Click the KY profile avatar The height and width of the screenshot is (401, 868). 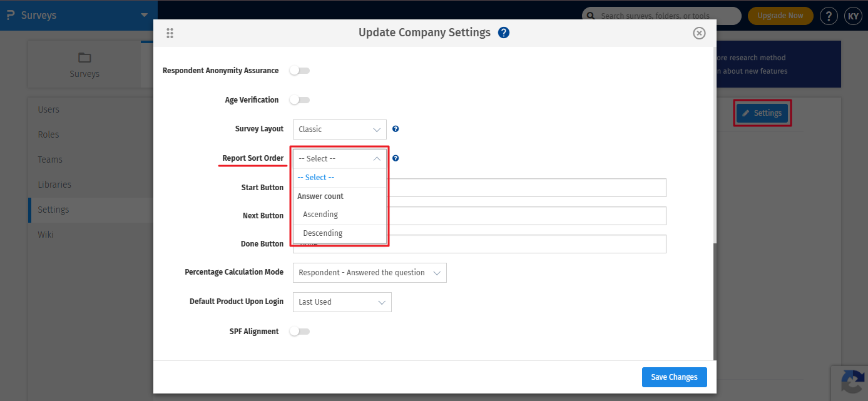click(x=853, y=16)
